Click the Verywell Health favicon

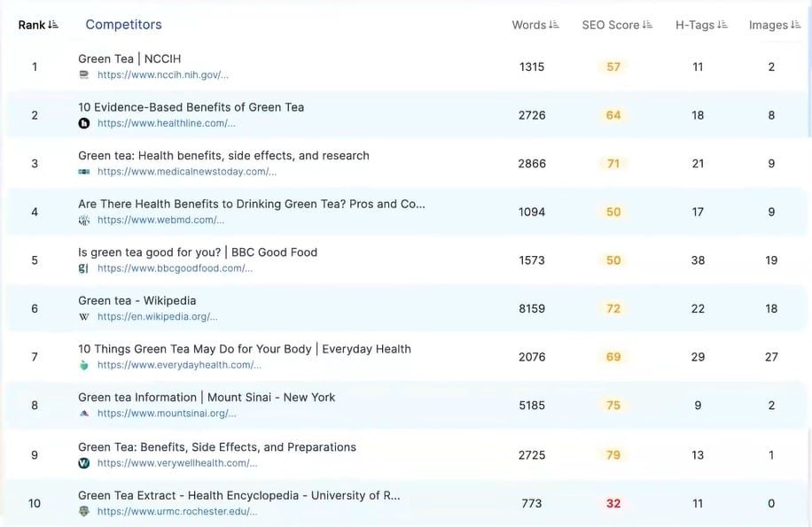[x=84, y=462]
